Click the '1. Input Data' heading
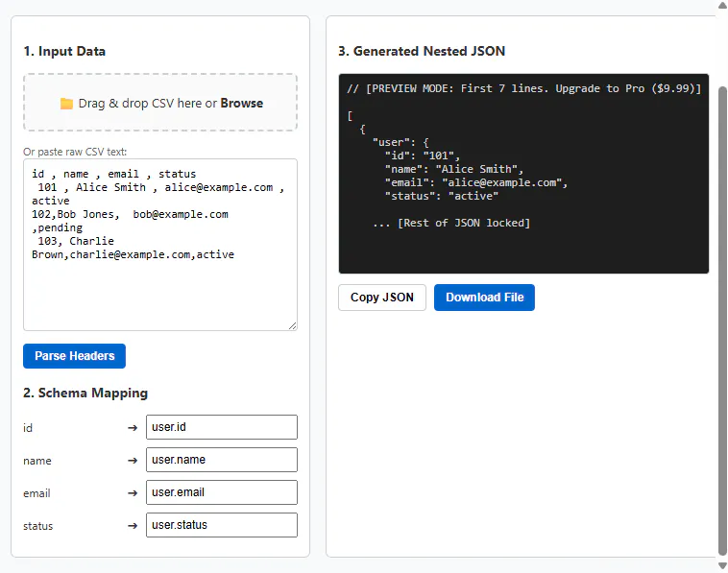 64,51
